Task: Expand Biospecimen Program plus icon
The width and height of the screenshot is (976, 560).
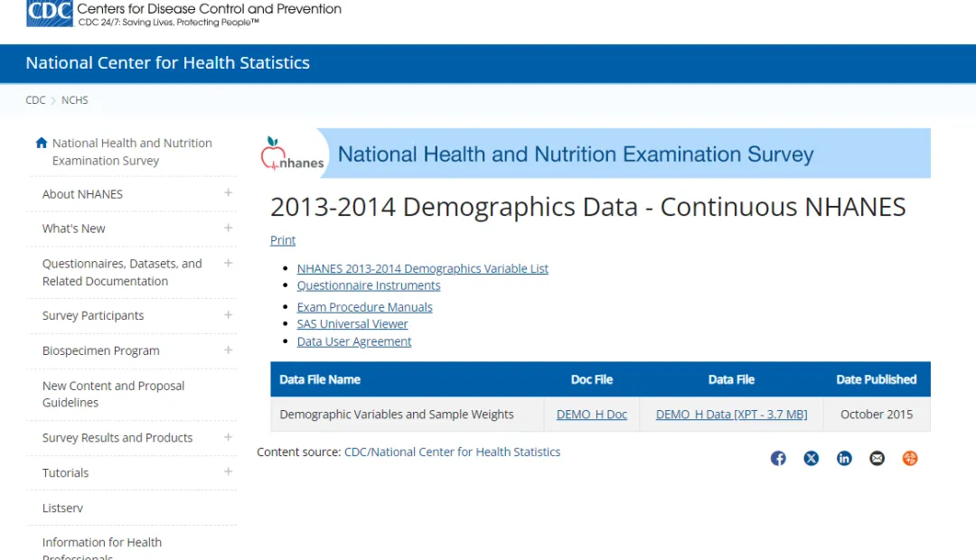Action: click(229, 350)
